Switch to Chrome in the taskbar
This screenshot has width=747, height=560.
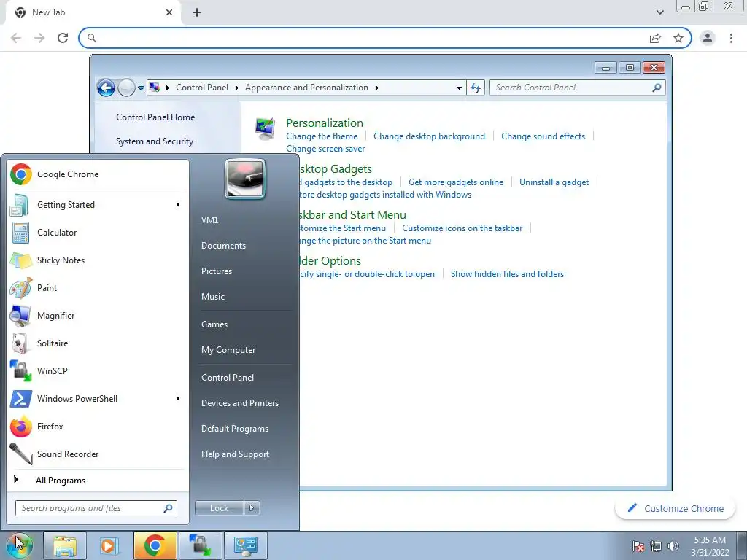pos(155,545)
